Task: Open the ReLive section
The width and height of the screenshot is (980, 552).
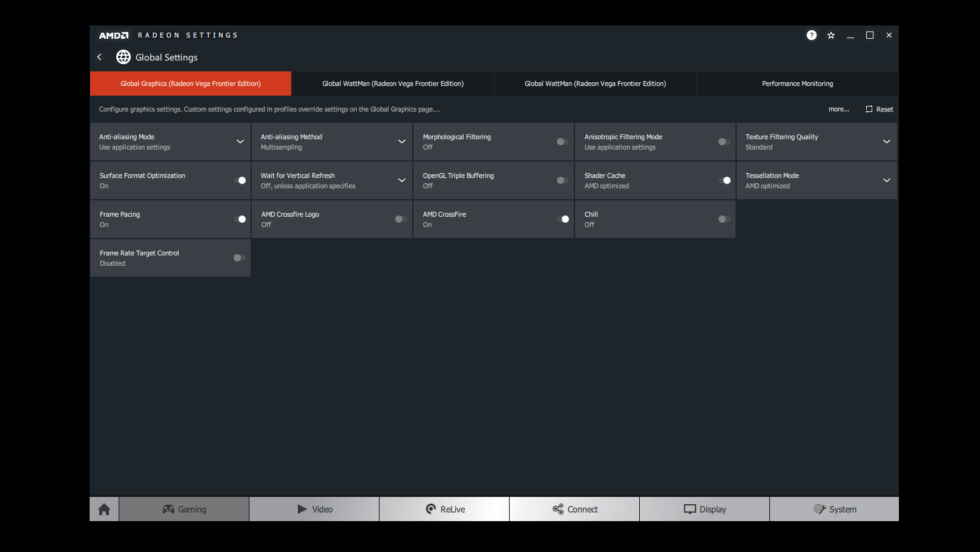Action: click(444, 509)
